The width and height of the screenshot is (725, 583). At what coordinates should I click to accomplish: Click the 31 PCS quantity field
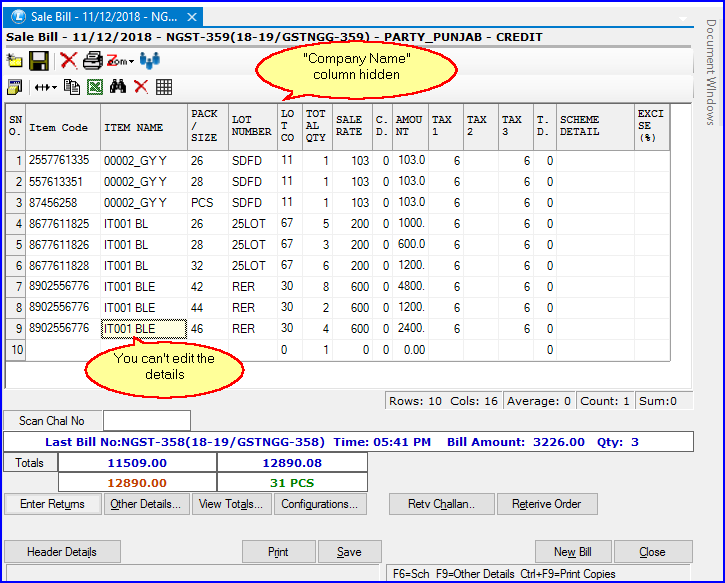(x=292, y=483)
